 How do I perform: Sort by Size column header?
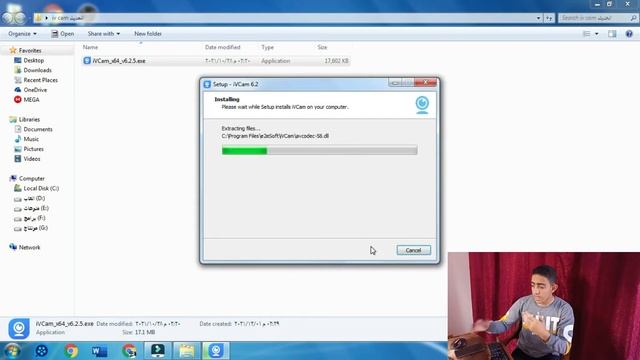coord(322,47)
